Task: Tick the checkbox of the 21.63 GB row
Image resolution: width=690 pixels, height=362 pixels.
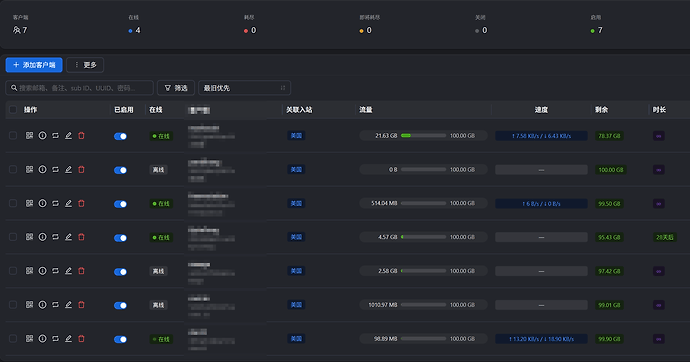Action: click(x=13, y=135)
